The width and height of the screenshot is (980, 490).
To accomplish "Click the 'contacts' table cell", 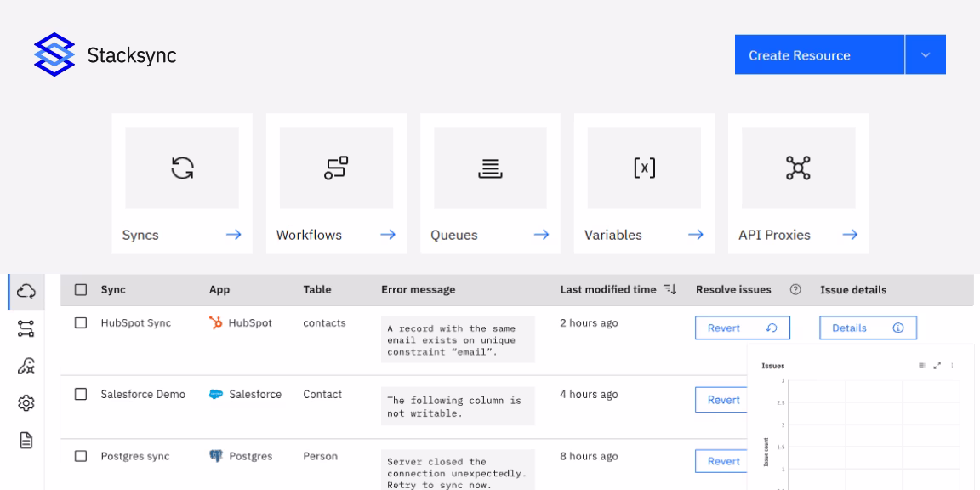I will tap(324, 323).
